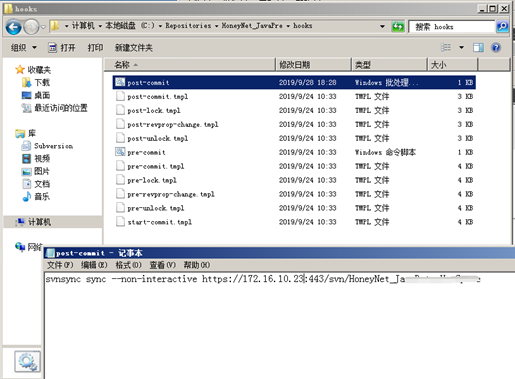Screen dimensions: 515x379
Task: Open the view options dropdown arrow
Action: tap(461, 47)
